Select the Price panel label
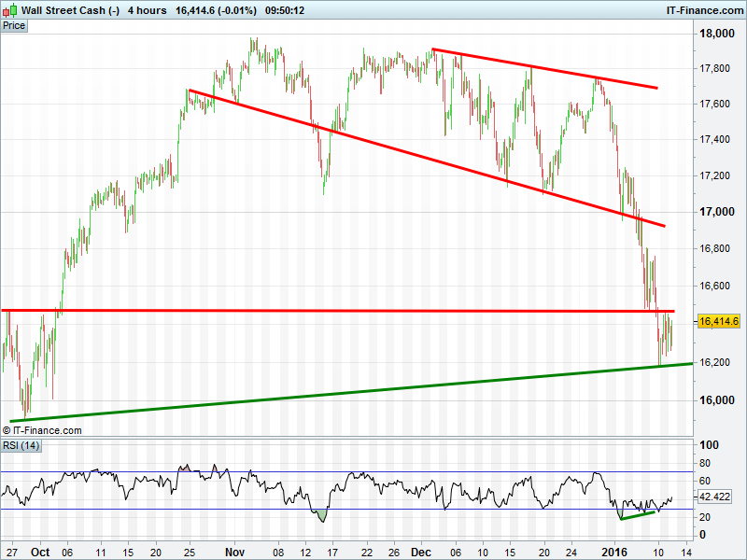The height and width of the screenshot is (560, 747). point(14,26)
